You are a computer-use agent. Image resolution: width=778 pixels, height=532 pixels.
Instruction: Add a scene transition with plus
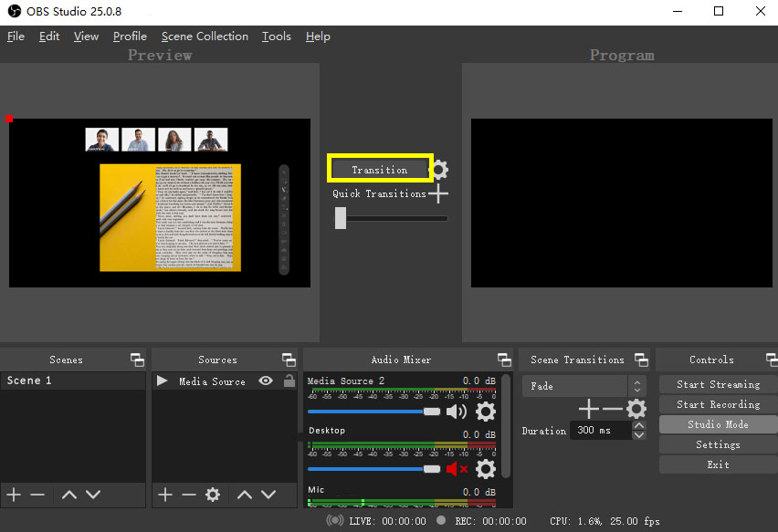point(589,409)
